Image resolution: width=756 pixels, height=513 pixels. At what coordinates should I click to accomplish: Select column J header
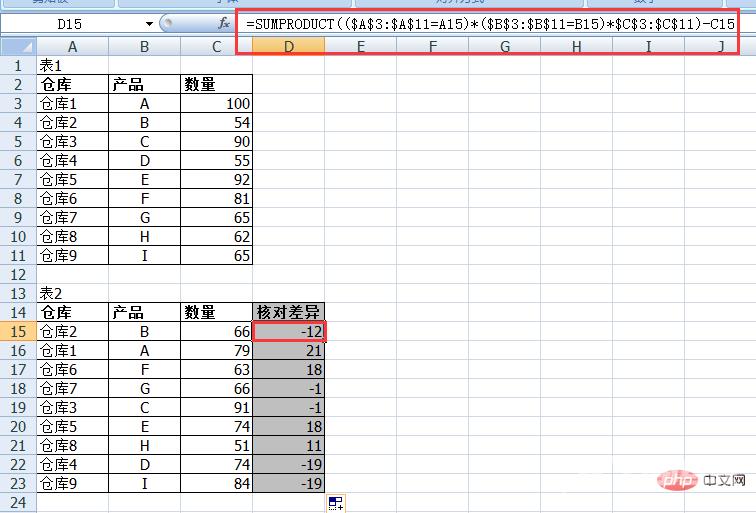pos(720,46)
